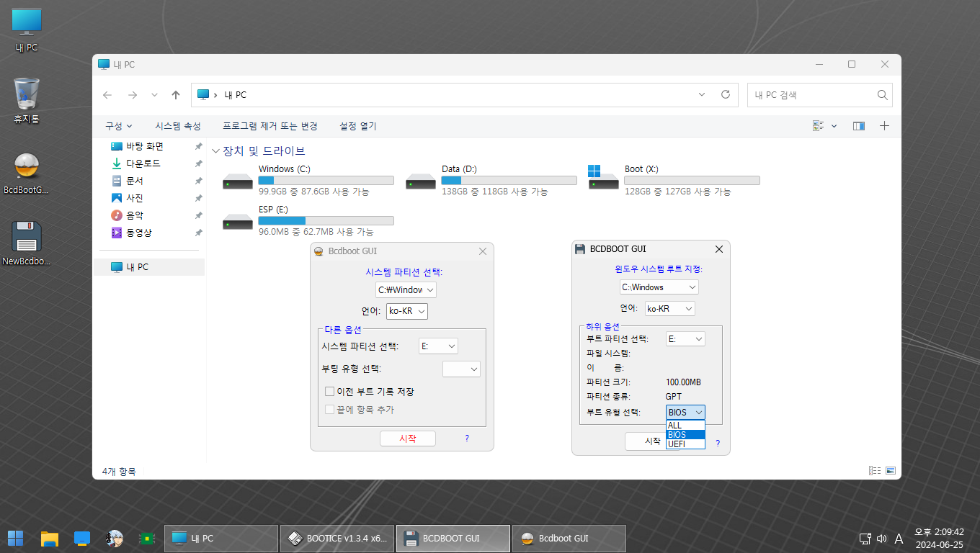Click 설정 열기 in the toolbar
980x553 pixels.
click(x=358, y=126)
